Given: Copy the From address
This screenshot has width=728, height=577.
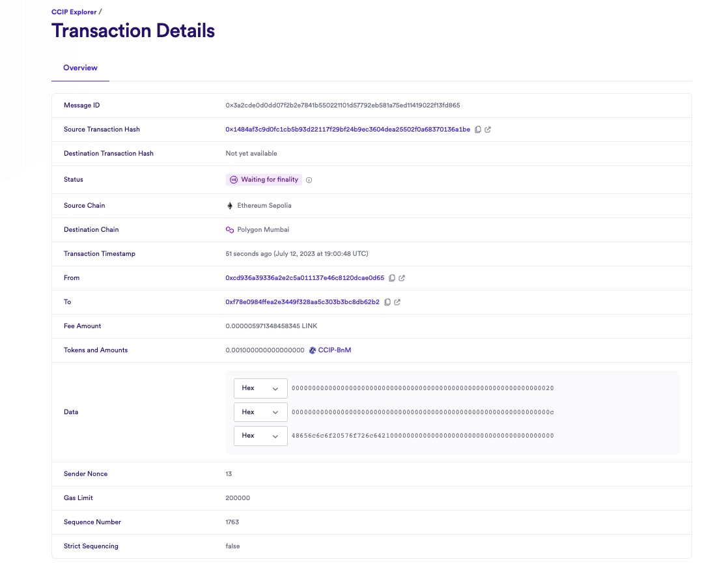Looking at the screenshot, I should pos(392,278).
